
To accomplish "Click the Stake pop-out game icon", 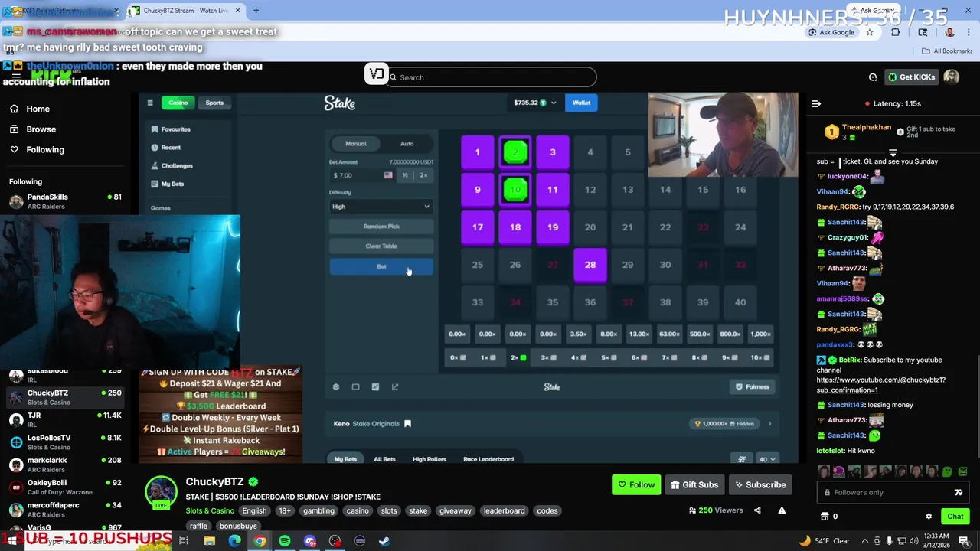I will (x=395, y=386).
